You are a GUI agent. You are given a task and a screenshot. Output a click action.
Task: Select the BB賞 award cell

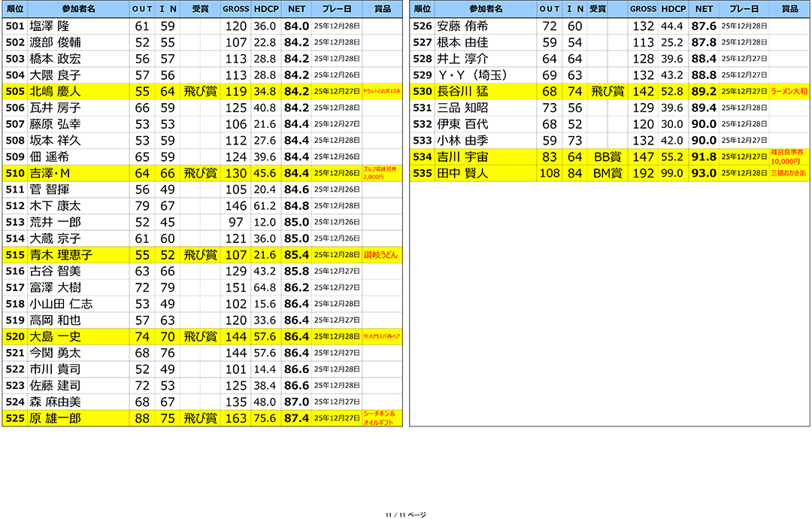pyautogui.click(x=607, y=156)
